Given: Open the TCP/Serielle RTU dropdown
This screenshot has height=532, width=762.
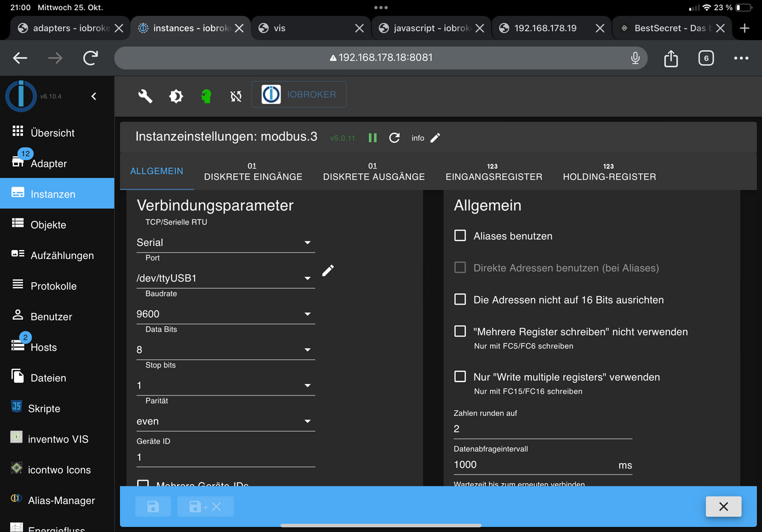Looking at the screenshot, I should click(225, 243).
